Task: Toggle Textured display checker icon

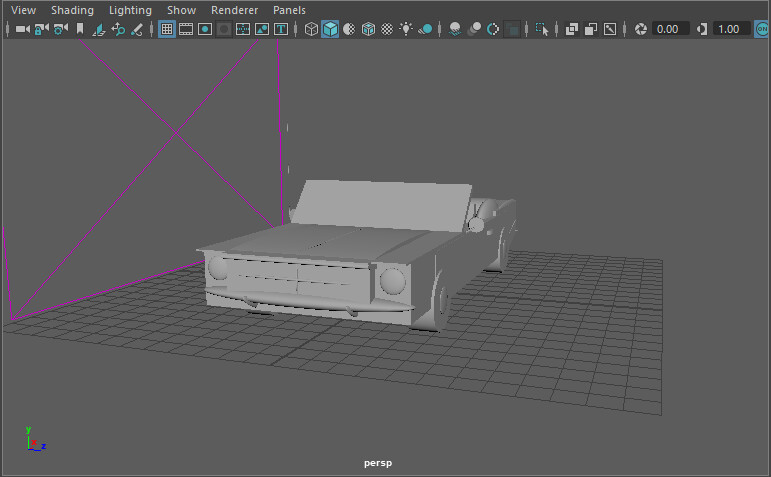Action: [x=387, y=29]
